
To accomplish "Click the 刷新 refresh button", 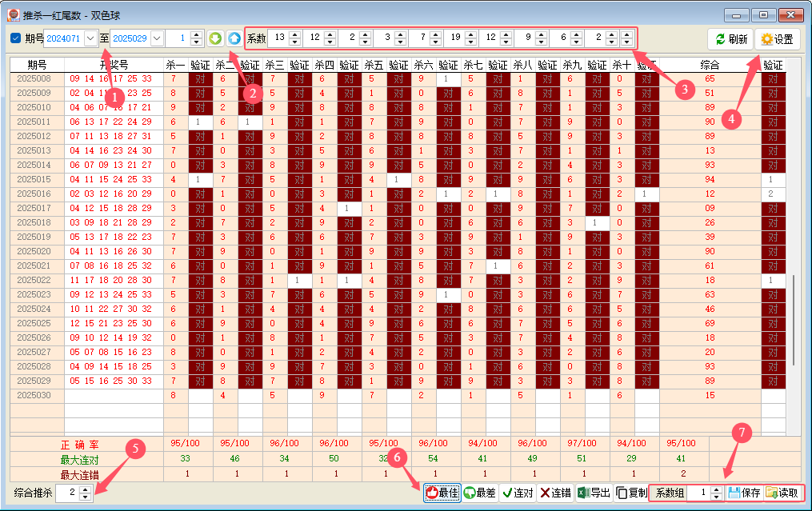I will pos(730,39).
